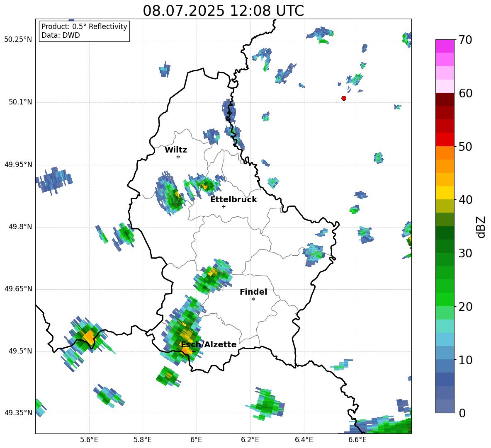The height and width of the screenshot is (448, 491).
Task: Click the colorbar value 60
Action: [465, 93]
